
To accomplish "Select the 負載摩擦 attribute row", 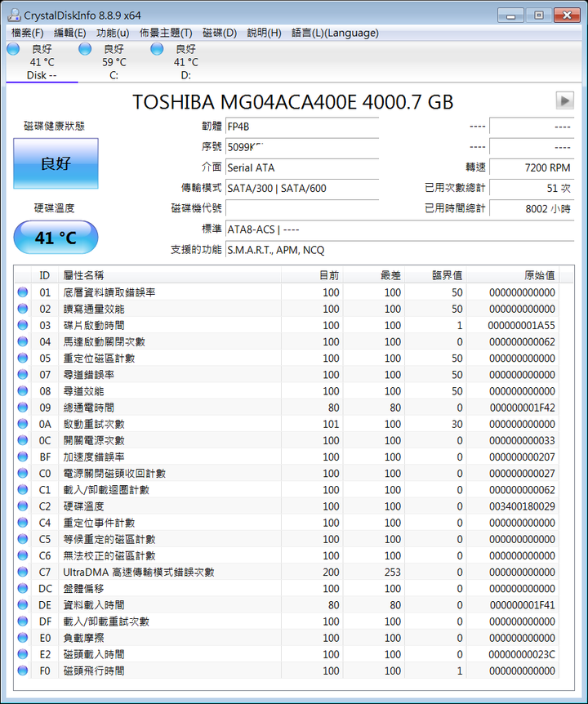I will 287,638.
